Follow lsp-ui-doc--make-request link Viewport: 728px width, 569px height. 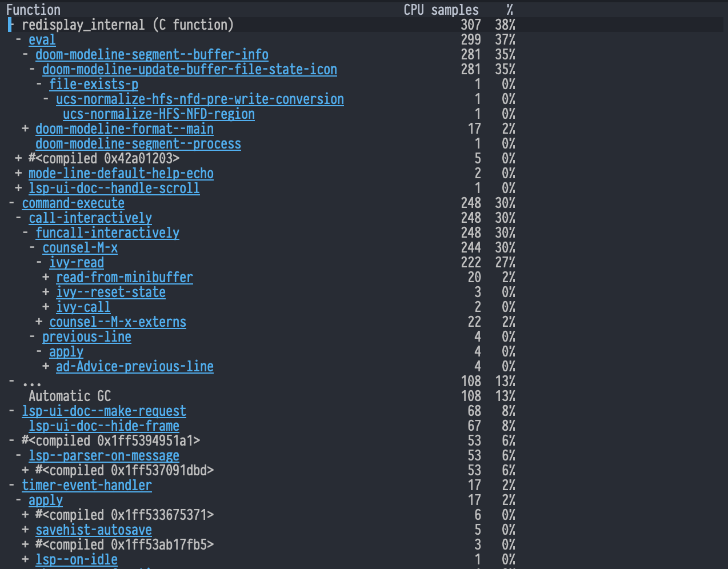[104, 411]
